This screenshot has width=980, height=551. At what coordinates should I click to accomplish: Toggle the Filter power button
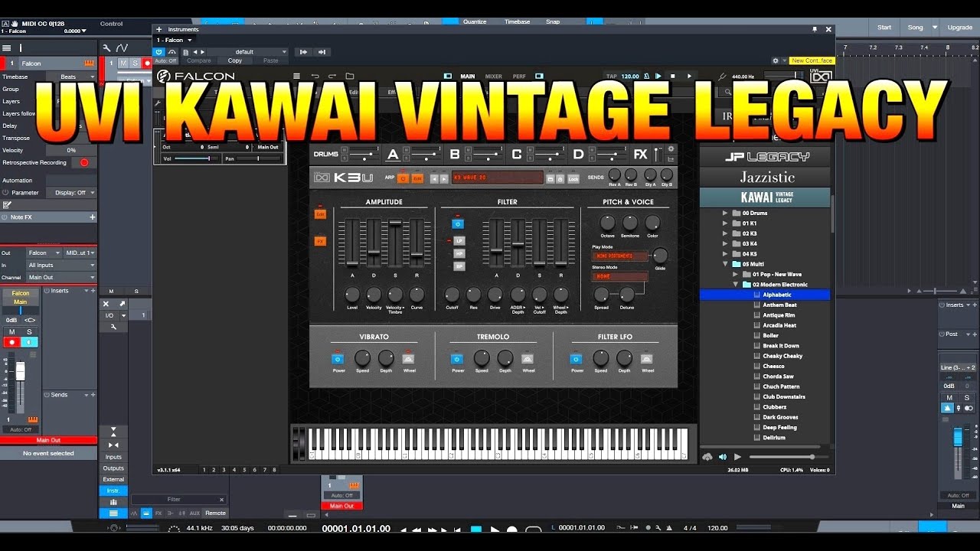coord(458,224)
